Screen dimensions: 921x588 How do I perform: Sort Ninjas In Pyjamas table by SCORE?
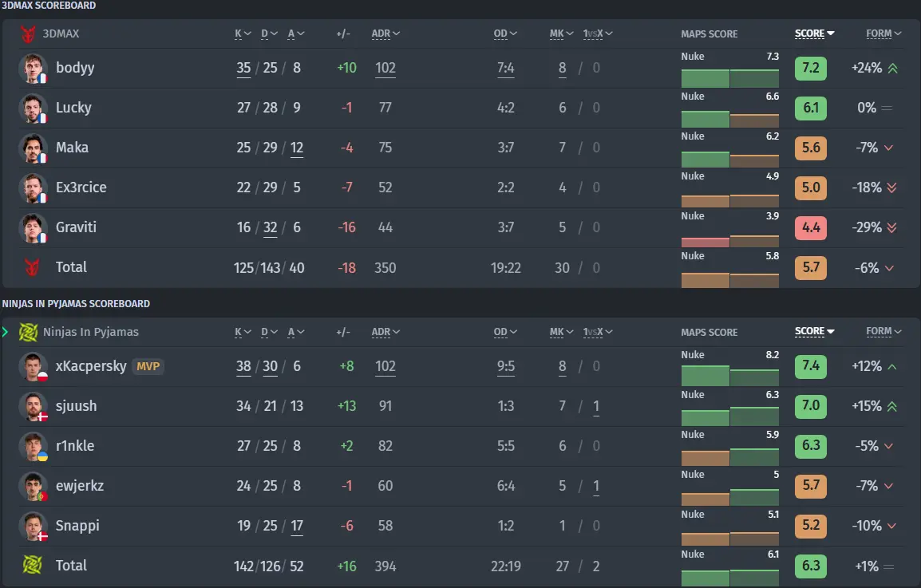coord(815,332)
